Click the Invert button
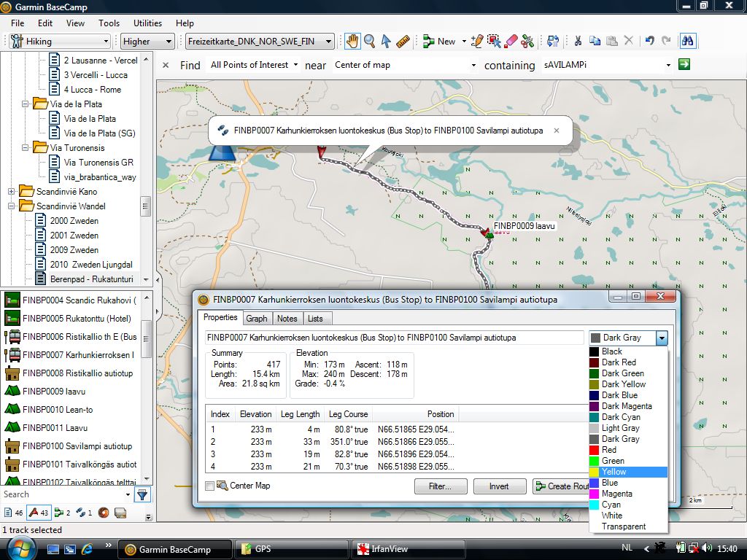The image size is (747, 560). [499, 486]
